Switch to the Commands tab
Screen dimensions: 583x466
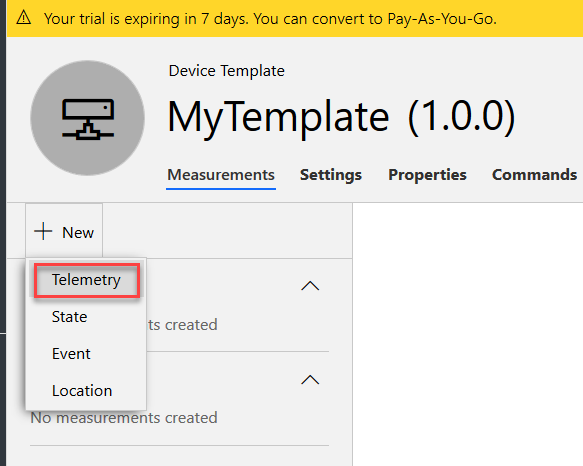pyautogui.click(x=534, y=175)
